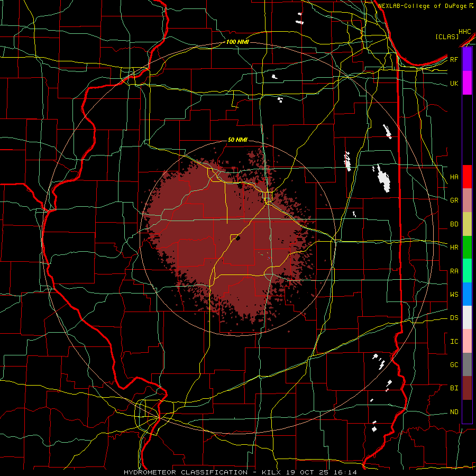Click the brown BI legend swatch
The width and height of the screenshot is (476, 476).
pos(467,388)
